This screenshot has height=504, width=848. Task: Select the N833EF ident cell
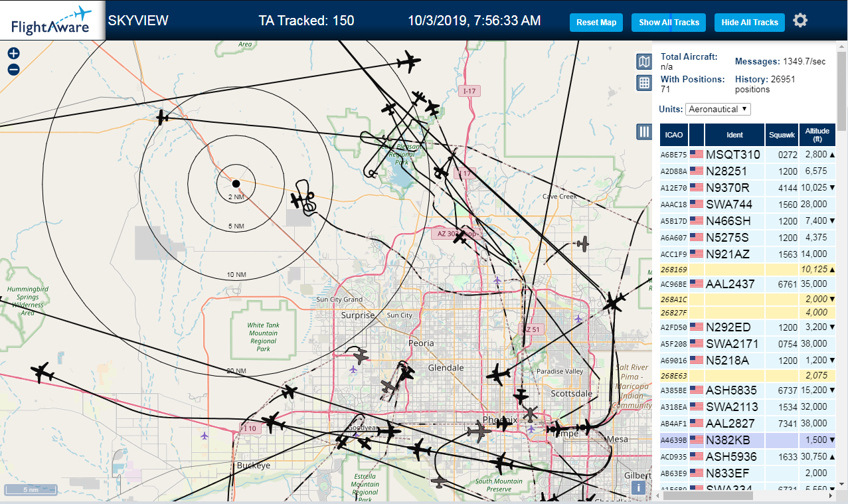pos(734,473)
